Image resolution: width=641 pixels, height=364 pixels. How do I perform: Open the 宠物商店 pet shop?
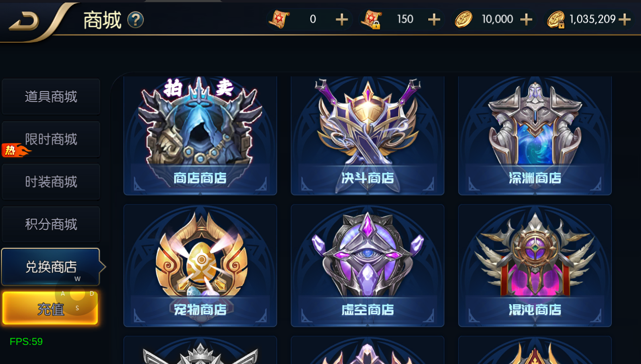[x=200, y=265]
